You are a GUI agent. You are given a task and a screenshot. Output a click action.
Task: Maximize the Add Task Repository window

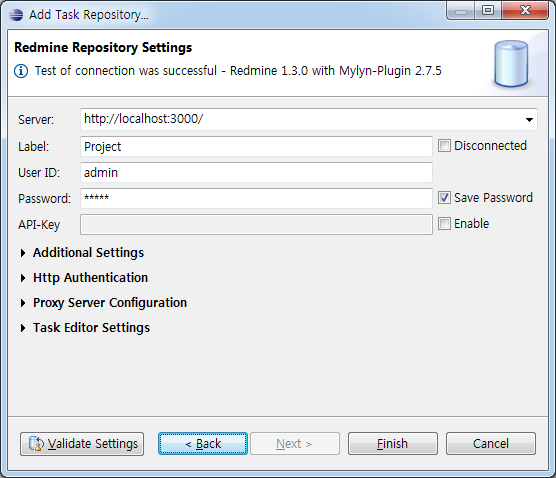[488, 11]
